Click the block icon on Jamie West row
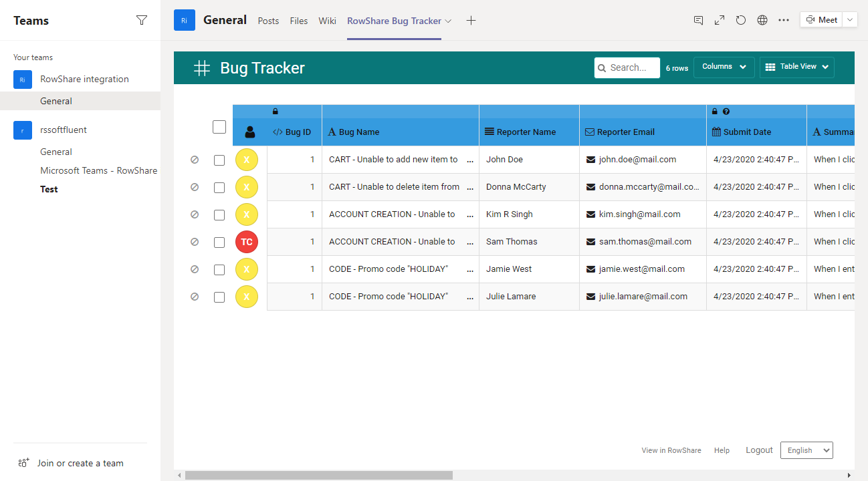Screen dimensions: 868x481 point(195,269)
